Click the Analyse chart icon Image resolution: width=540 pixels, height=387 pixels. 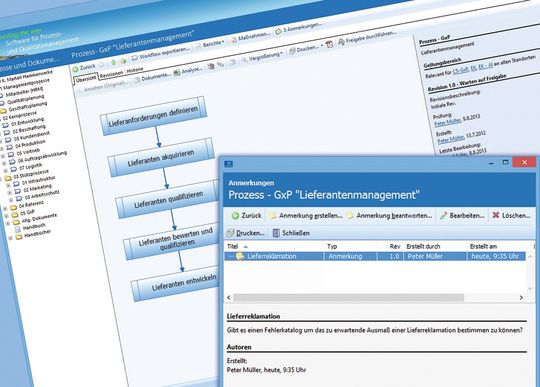[x=177, y=73]
